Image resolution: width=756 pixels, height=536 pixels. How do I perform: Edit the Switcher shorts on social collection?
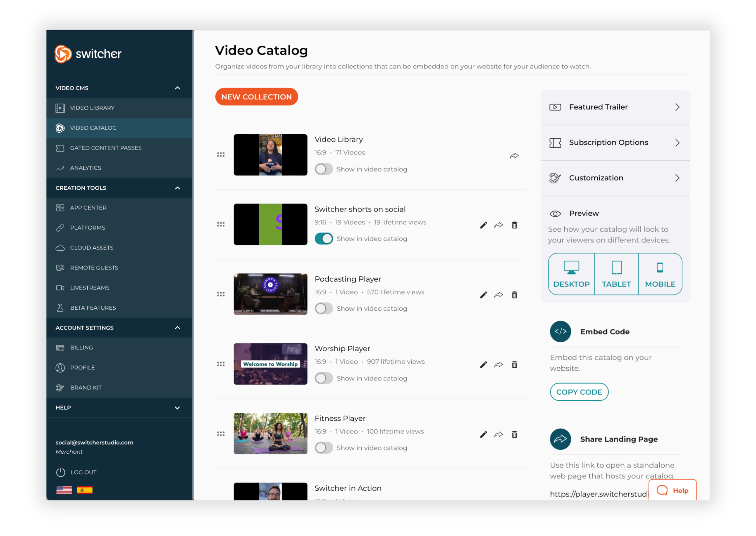point(483,225)
